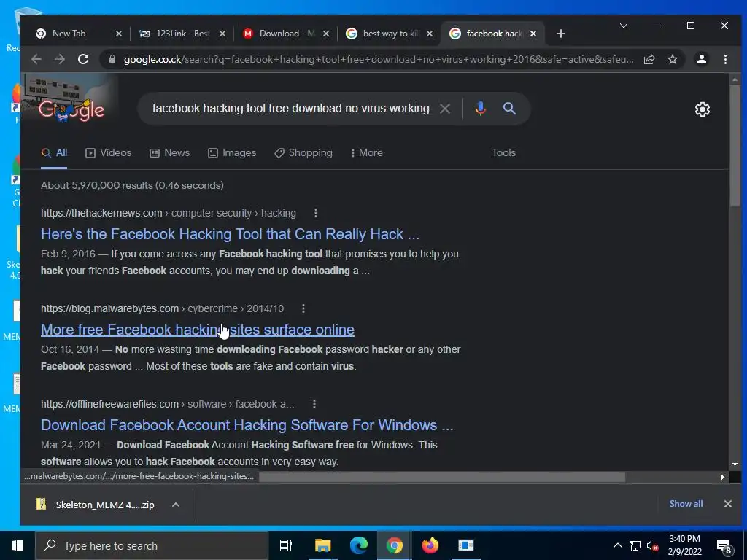Expand the More search filters menu
This screenshot has width=747, height=560.
(x=366, y=153)
